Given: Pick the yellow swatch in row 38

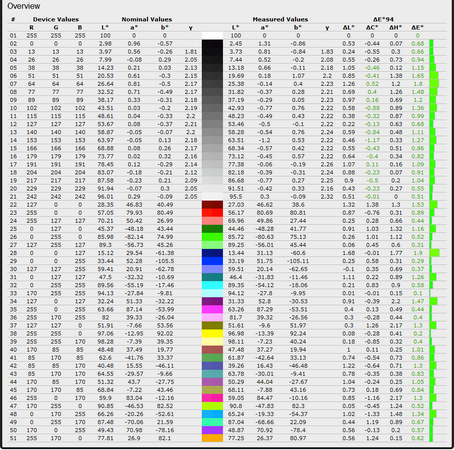Looking at the screenshot, I should (212, 333).
